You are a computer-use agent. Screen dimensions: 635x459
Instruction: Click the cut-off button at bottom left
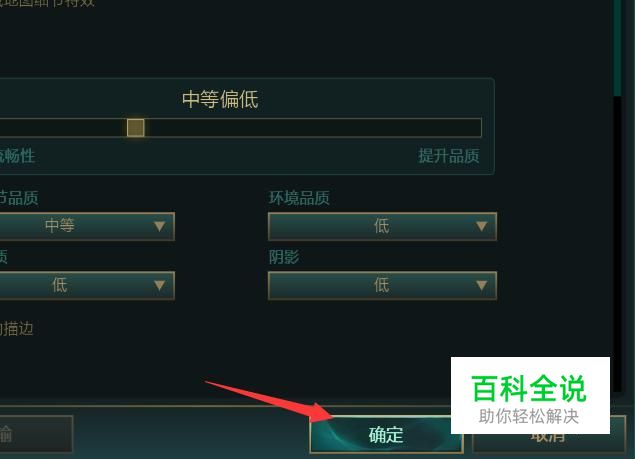(36, 433)
